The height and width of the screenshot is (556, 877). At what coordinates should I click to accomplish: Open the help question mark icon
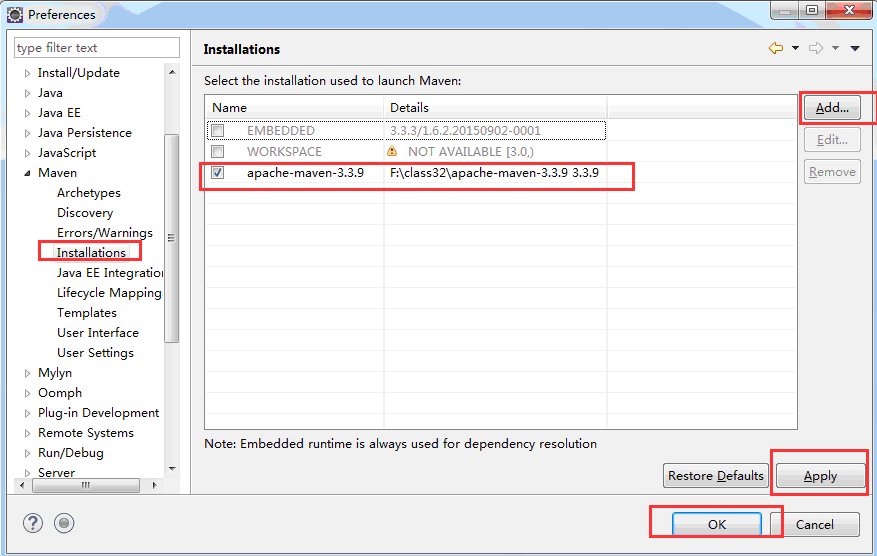point(33,523)
